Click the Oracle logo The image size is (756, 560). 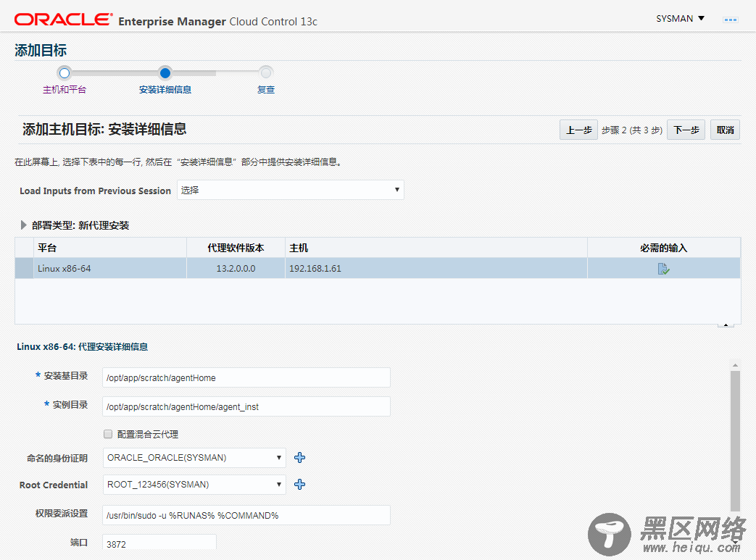pyautogui.click(x=63, y=20)
